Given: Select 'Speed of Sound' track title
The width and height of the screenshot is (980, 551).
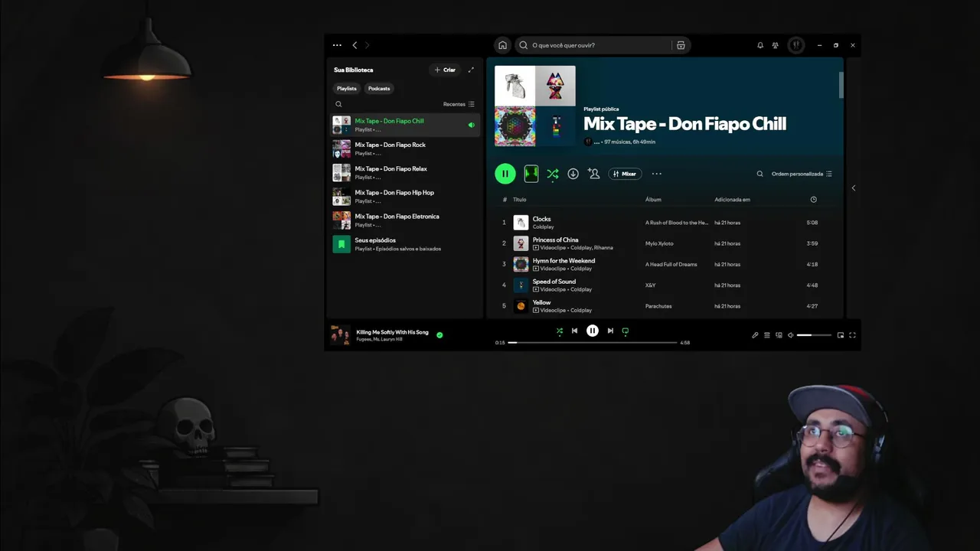Looking at the screenshot, I should click(x=554, y=282).
